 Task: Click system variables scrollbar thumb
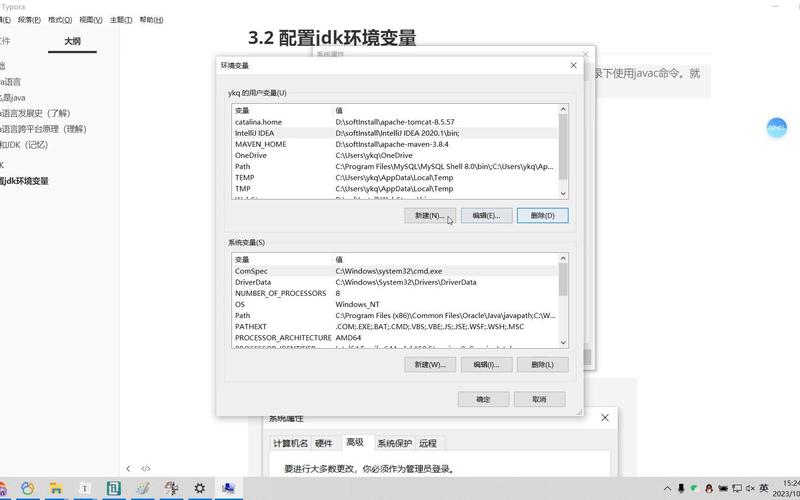pyautogui.click(x=563, y=280)
